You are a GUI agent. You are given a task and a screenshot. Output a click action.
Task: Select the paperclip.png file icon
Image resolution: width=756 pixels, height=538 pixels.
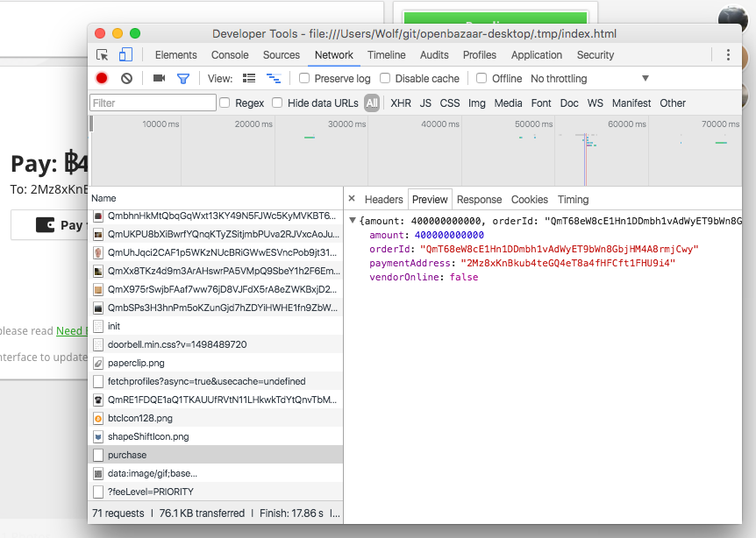98,363
